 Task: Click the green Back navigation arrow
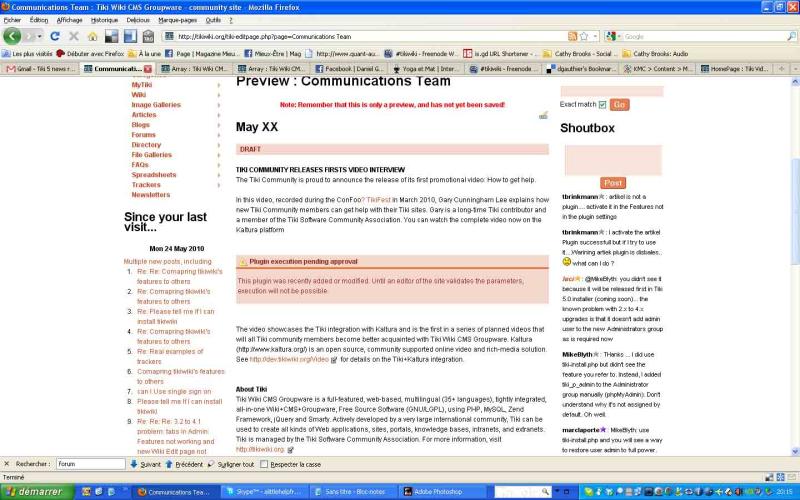point(12,36)
